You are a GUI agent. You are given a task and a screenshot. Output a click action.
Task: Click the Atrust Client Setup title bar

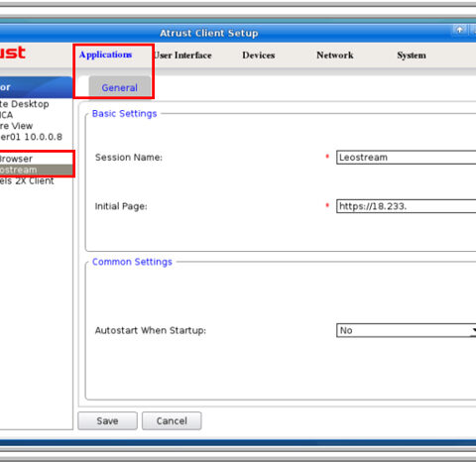[209, 33]
